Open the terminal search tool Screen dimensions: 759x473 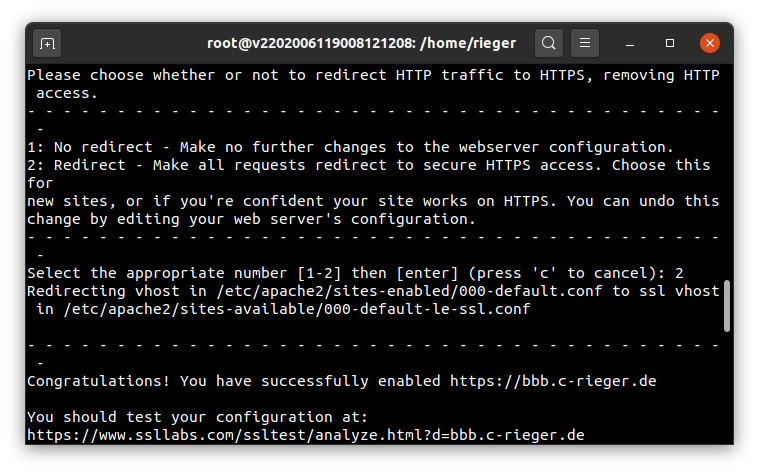548,44
